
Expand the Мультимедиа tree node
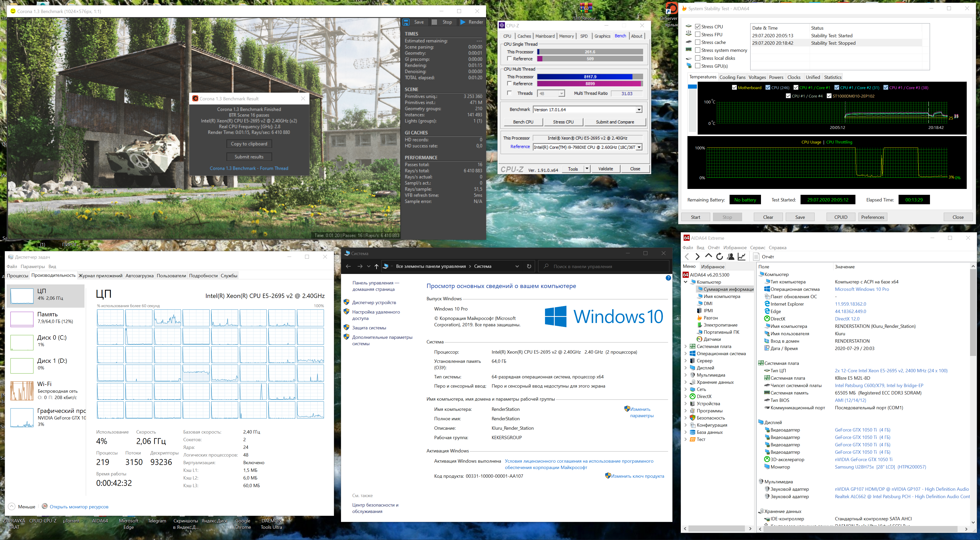point(686,375)
